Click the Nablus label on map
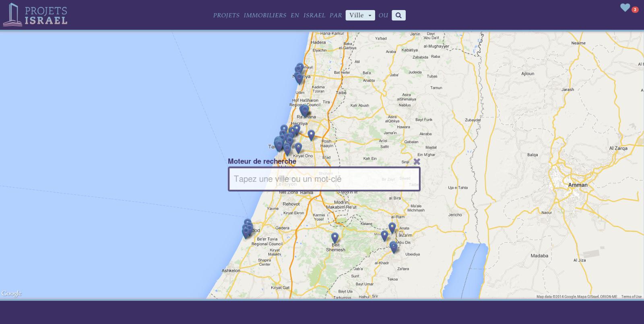The image size is (644, 324). (405, 105)
